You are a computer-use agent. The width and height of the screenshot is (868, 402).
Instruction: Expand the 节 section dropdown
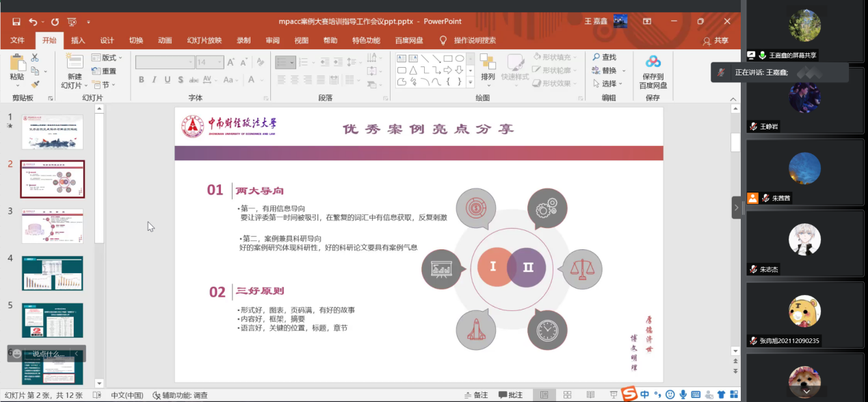[x=107, y=85]
